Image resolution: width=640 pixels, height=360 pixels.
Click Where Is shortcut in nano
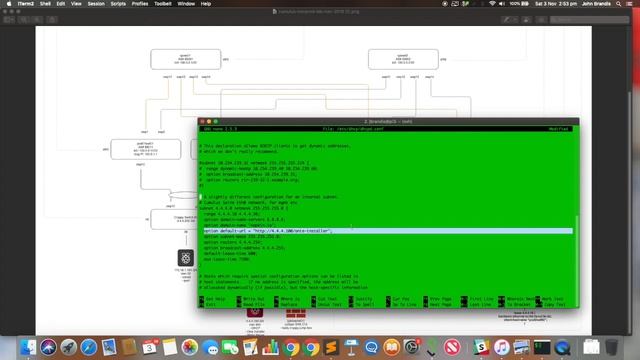tap(287, 299)
